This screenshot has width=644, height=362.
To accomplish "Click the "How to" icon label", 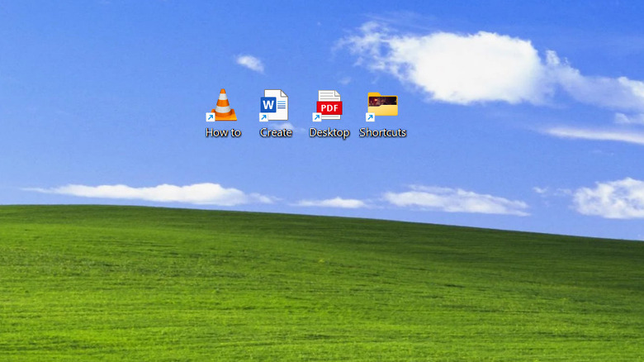I will [x=223, y=132].
